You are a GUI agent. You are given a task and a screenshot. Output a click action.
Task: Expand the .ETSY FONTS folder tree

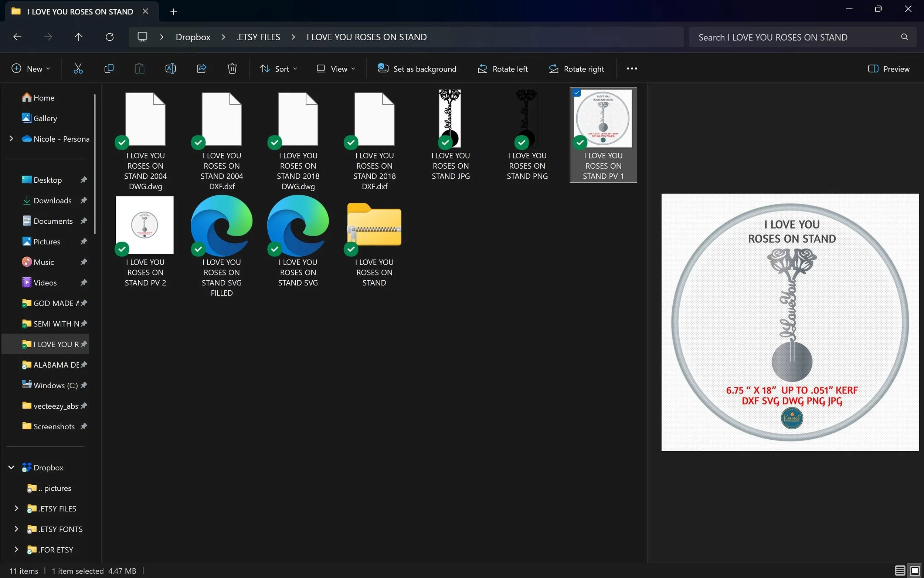pyautogui.click(x=16, y=529)
